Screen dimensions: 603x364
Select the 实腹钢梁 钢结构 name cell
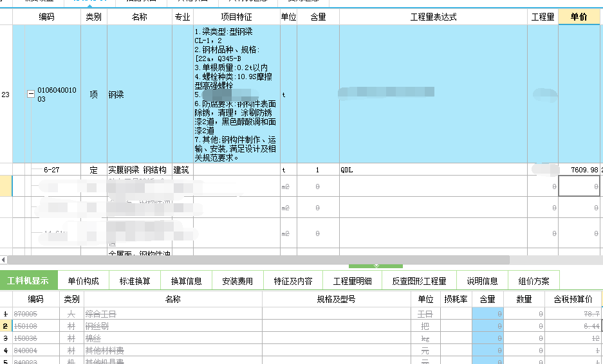click(139, 170)
